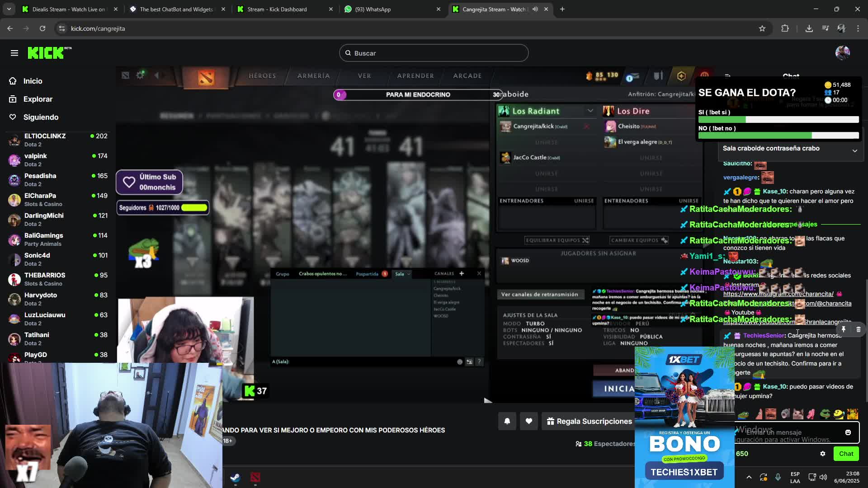Bookmark this page with the star

[x=762, y=28]
